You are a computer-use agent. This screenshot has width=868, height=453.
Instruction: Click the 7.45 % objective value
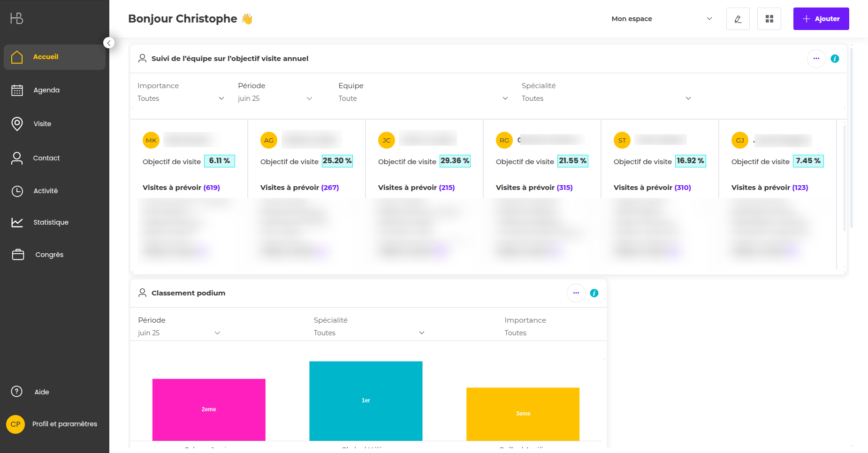coord(808,161)
